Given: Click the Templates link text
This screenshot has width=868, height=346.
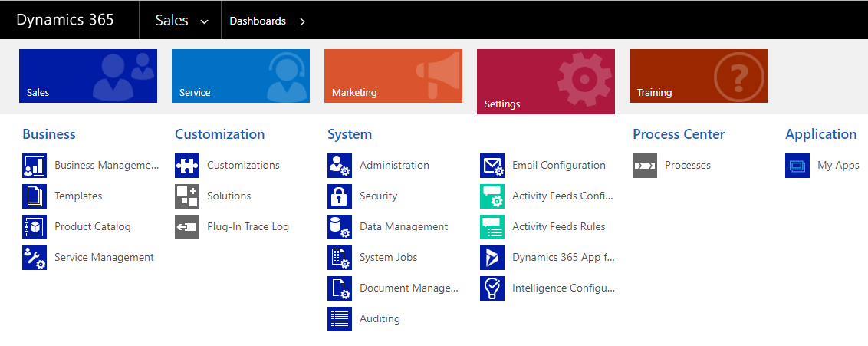Looking at the screenshot, I should [x=79, y=196].
